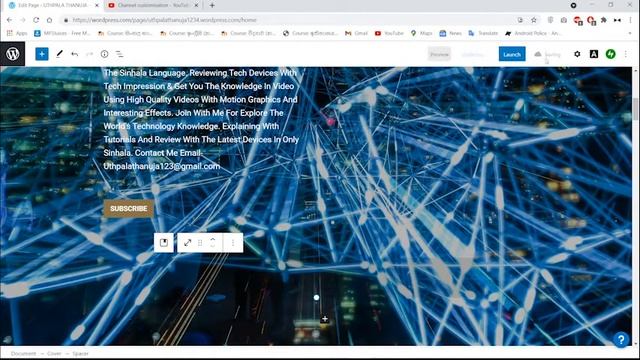This screenshot has width=640, height=360.
Task: Select the Spacer breadcrumb
Action: 80,353
